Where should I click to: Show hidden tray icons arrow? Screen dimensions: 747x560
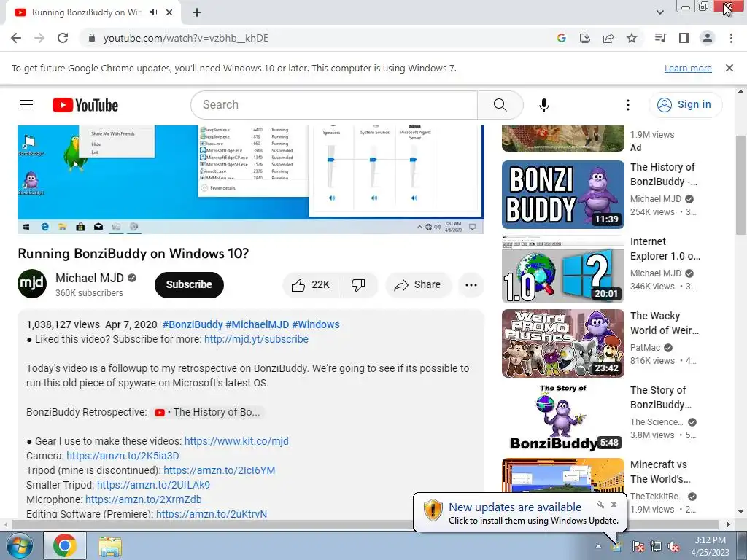[598, 547]
